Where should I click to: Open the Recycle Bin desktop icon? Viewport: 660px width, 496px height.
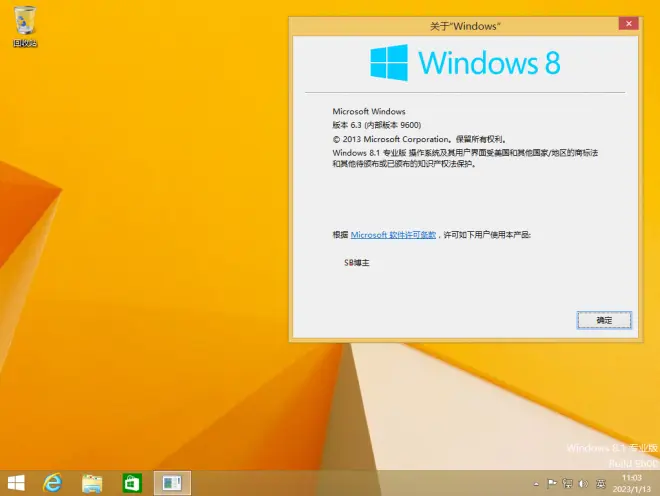click(x=25, y=26)
